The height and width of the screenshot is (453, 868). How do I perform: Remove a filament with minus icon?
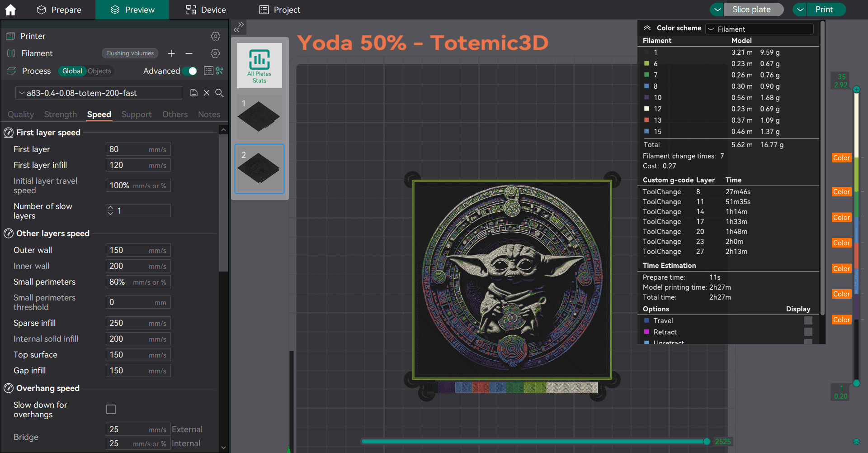pyautogui.click(x=189, y=53)
